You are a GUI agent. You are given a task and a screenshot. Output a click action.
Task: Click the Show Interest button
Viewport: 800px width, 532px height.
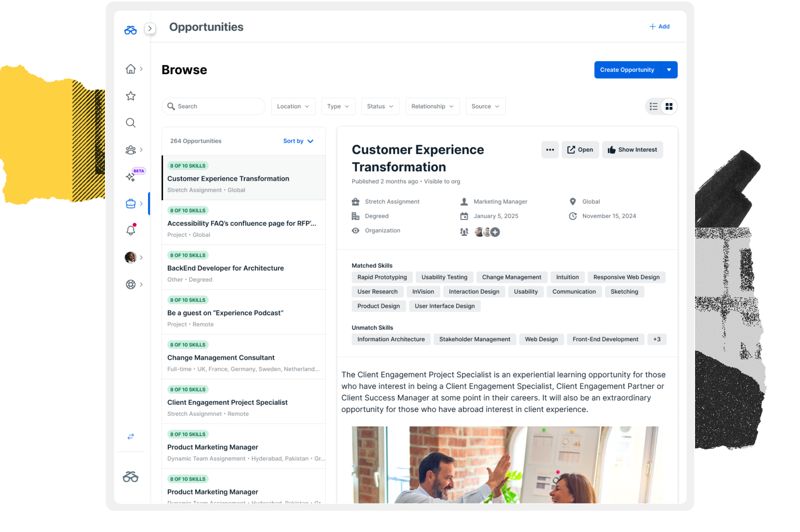point(632,150)
